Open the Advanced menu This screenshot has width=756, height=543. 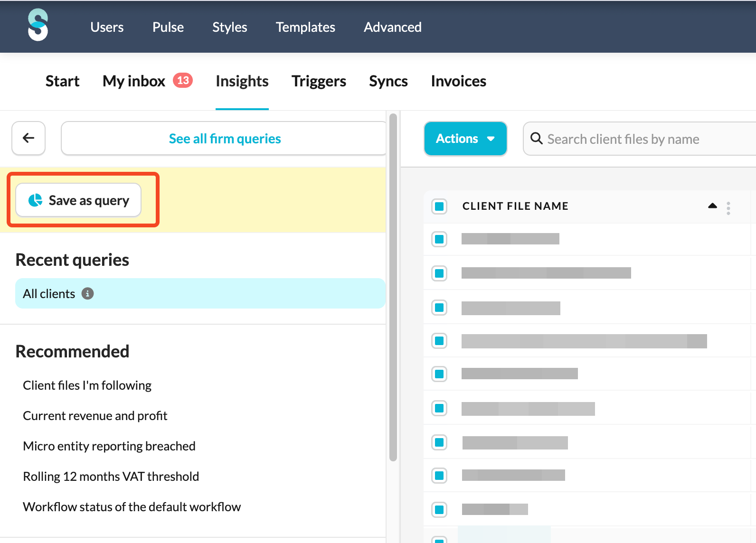click(x=393, y=27)
